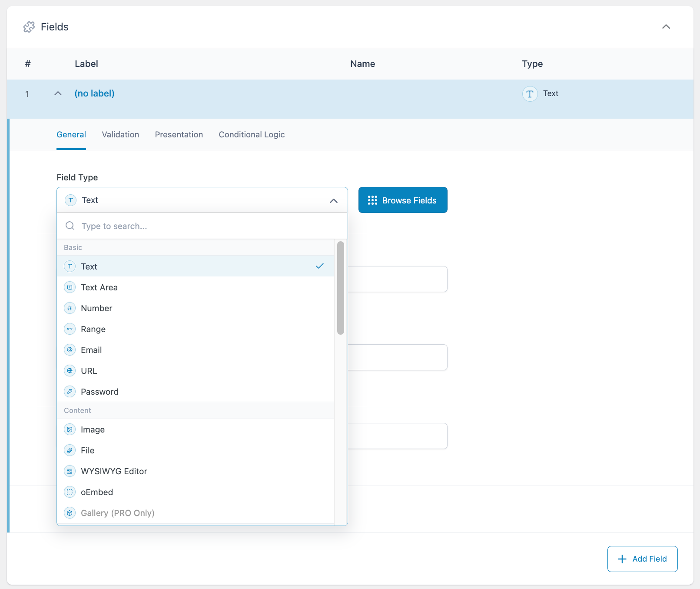The image size is (700, 589).
Task: Select the Text Area field icon
Action: pyautogui.click(x=70, y=287)
